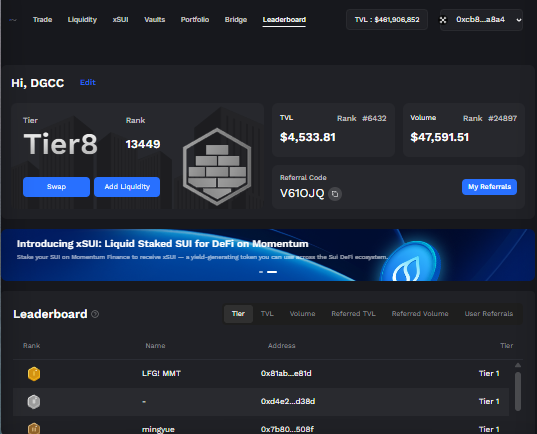The image size is (537, 434).
Task: Select the Tier leaderboard tab
Action: [x=238, y=314]
